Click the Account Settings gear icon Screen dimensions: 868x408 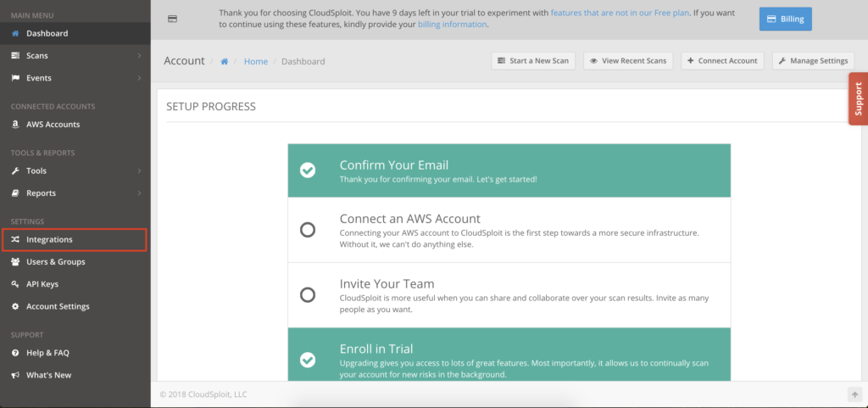click(x=16, y=306)
